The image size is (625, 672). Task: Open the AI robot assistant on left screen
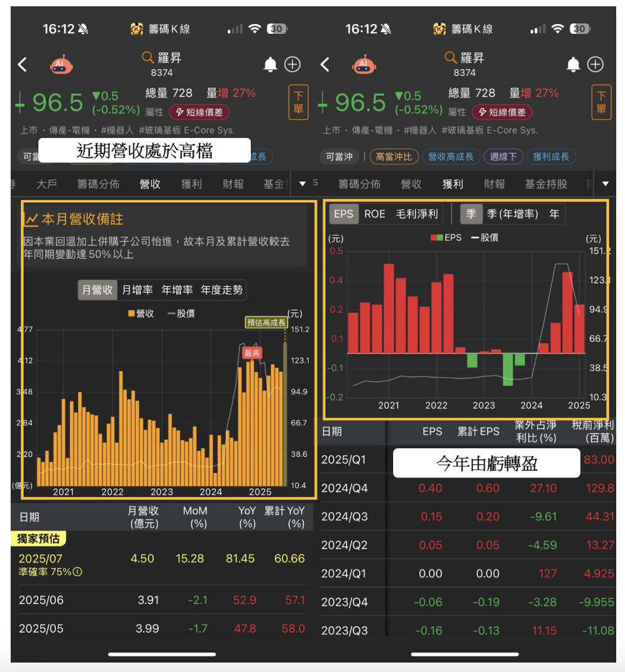pyautogui.click(x=61, y=64)
